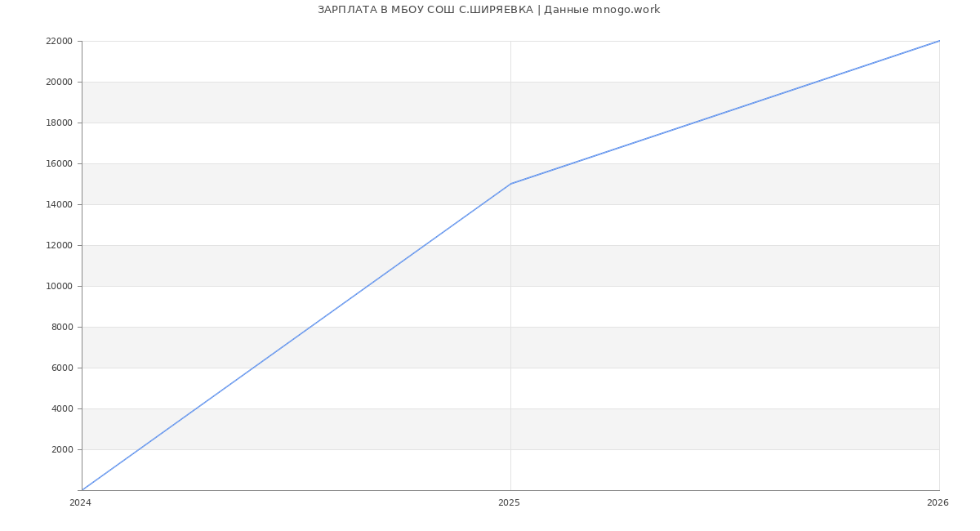Click the mnogo.work text in title
Image resolution: width=980 pixels, height=531 pixels.
[x=626, y=10]
